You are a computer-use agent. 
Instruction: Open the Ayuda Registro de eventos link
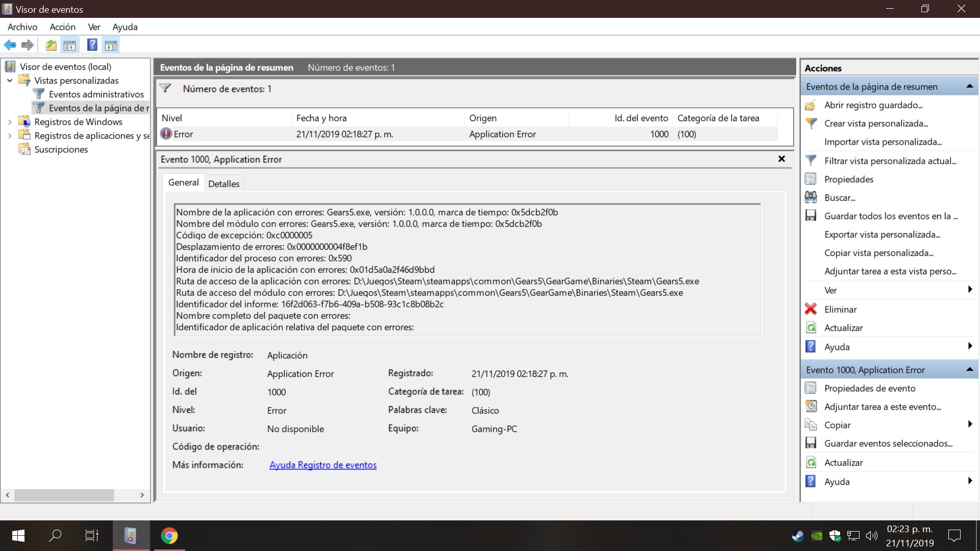click(x=323, y=465)
